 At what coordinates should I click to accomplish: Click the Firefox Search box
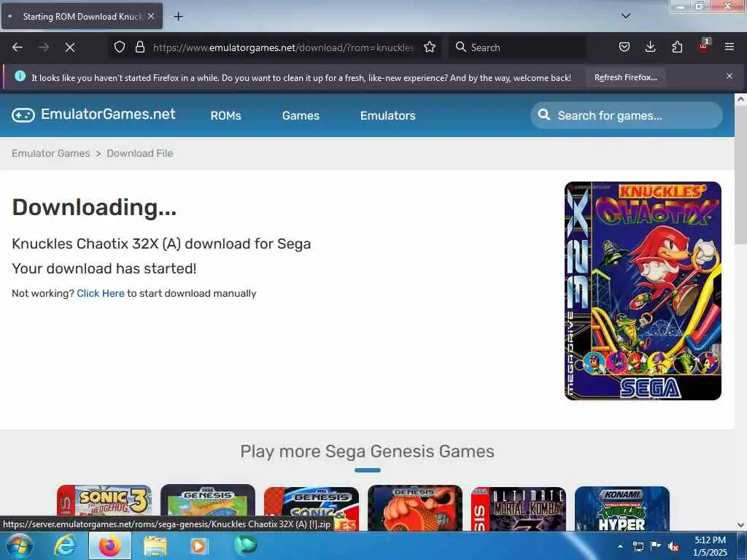[517, 47]
